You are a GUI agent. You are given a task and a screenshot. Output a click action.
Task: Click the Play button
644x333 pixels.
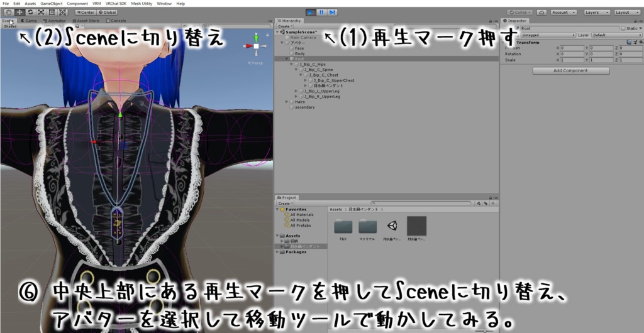click(311, 13)
